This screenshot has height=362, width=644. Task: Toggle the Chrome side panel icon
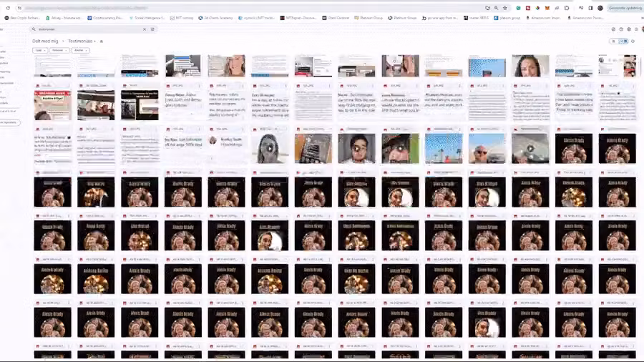(590, 8)
